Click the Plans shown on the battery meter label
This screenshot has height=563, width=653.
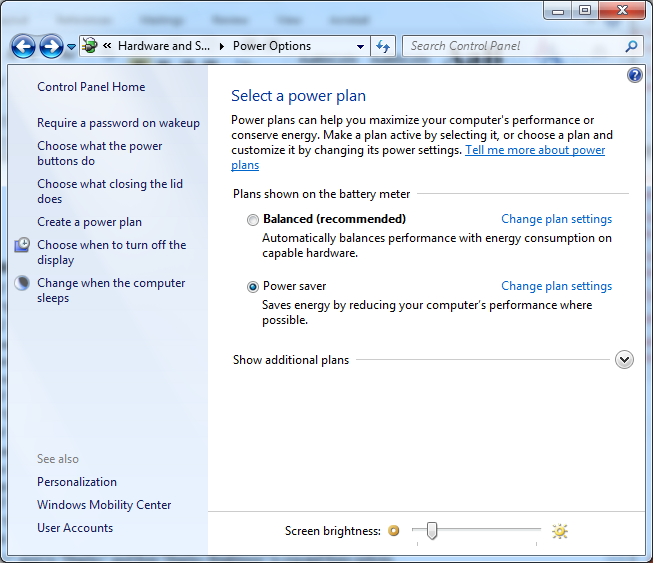322,194
